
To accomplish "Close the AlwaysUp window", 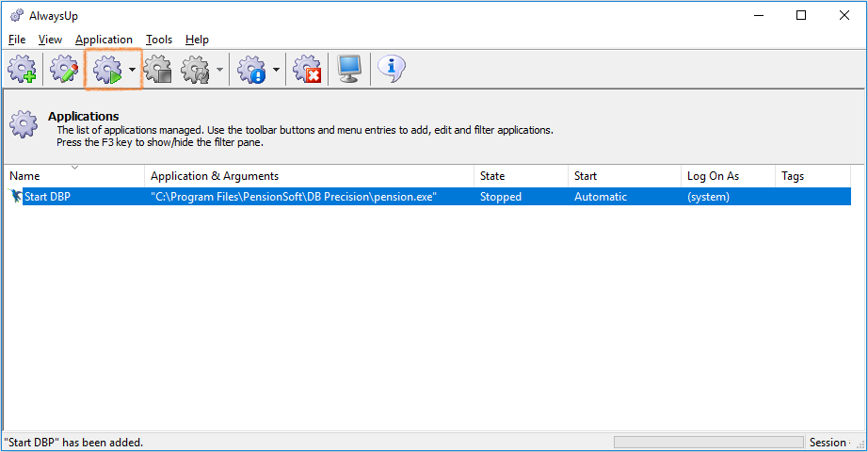I will pos(844,15).
